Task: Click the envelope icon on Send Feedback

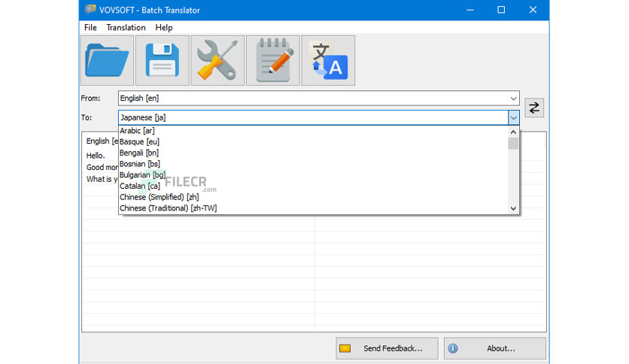Action: tap(345, 348)
